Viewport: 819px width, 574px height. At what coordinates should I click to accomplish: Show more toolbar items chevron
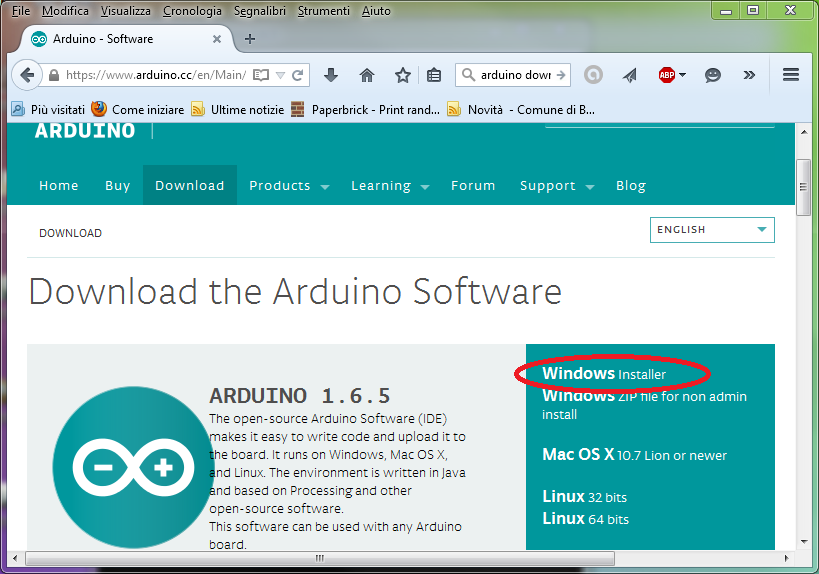[x=749, y=75]
